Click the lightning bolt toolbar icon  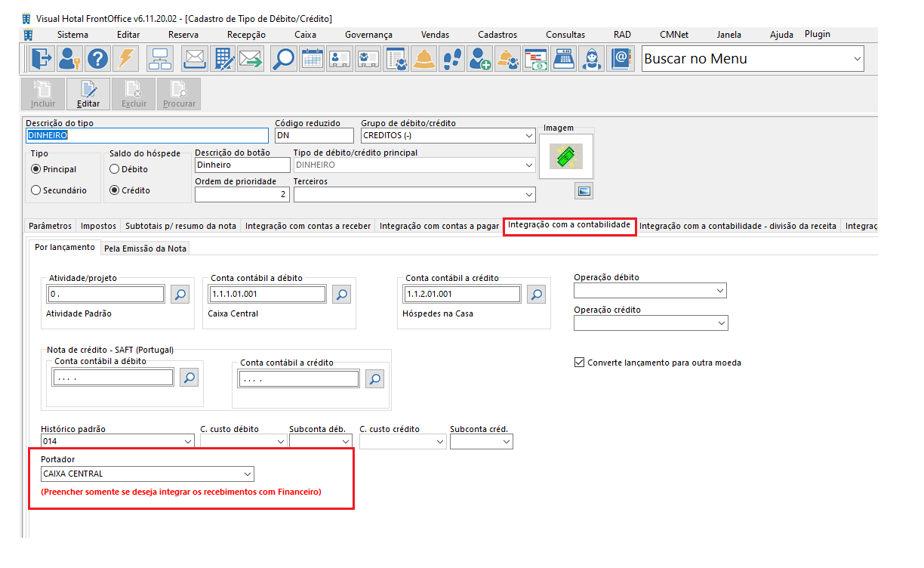click(x=127, y=58)
